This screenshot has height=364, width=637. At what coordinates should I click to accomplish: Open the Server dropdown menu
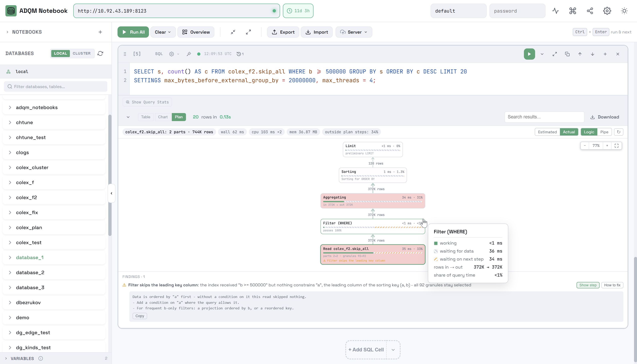(x=354, y=32)
